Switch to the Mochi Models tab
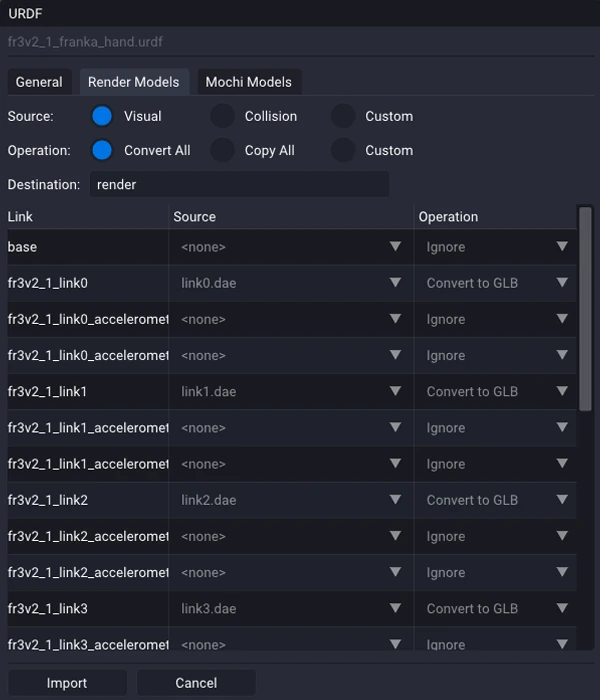The height and width of the screenshot is (700, 600). coord(249,82)
